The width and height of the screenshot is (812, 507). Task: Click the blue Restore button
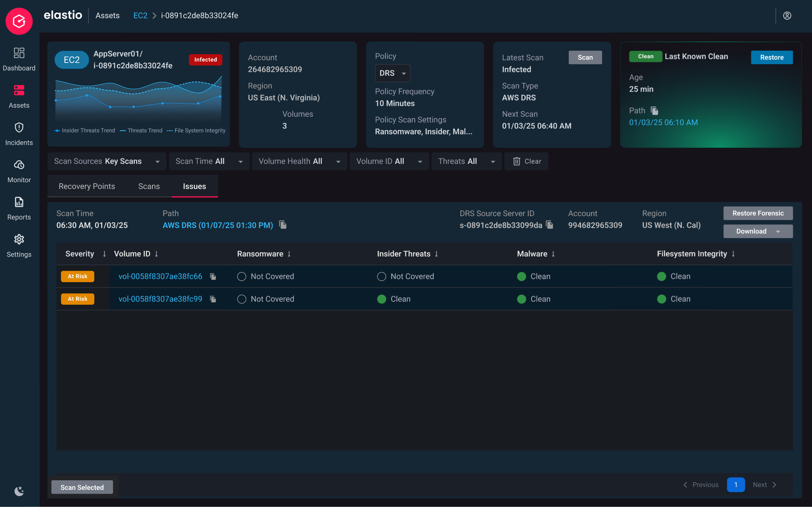point(772,57)
